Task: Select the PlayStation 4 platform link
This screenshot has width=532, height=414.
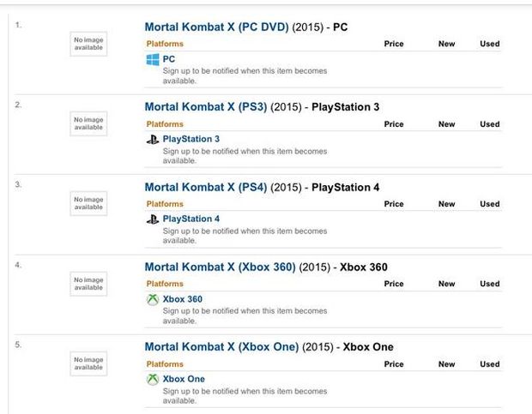Action: tap(191, 219)
